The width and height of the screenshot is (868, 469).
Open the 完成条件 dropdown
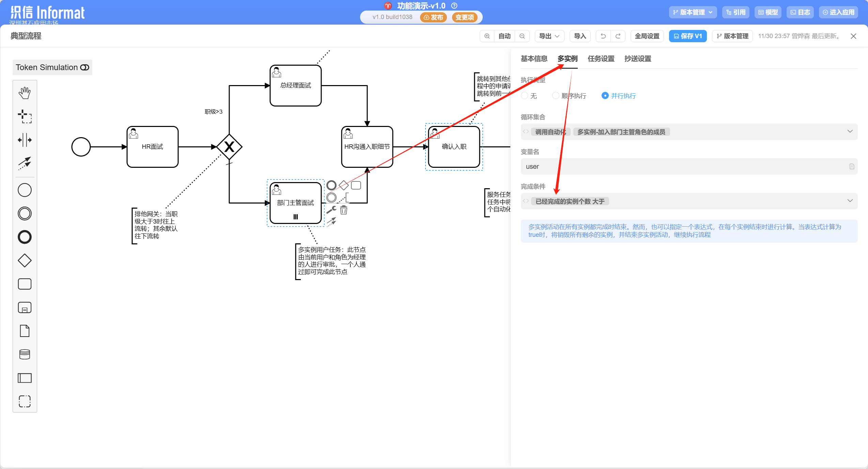850,201
